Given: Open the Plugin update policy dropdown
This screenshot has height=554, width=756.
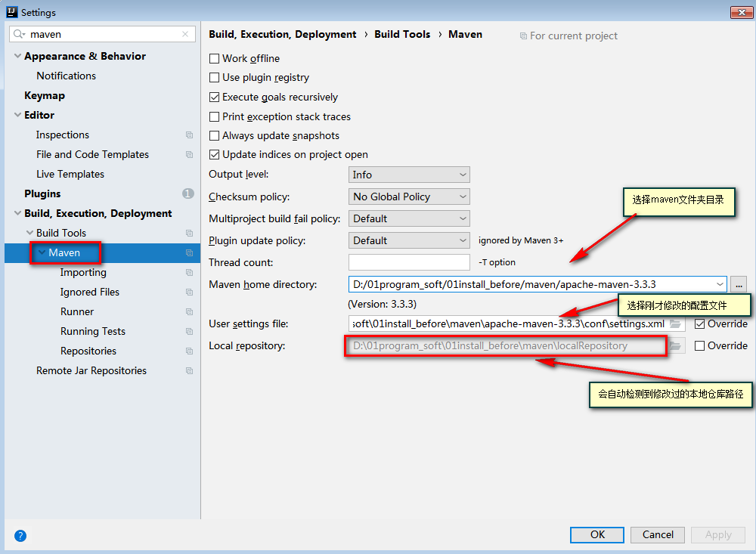Looking at the screenshot, I should coord(409,240).
